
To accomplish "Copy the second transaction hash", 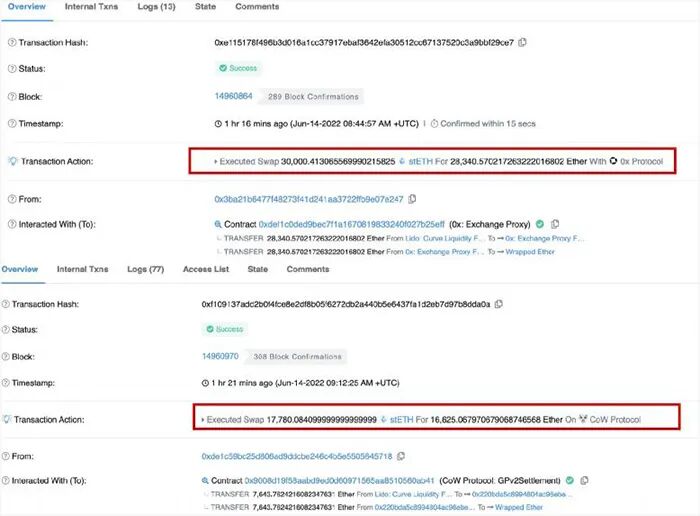I will click(x=499, y=304).
